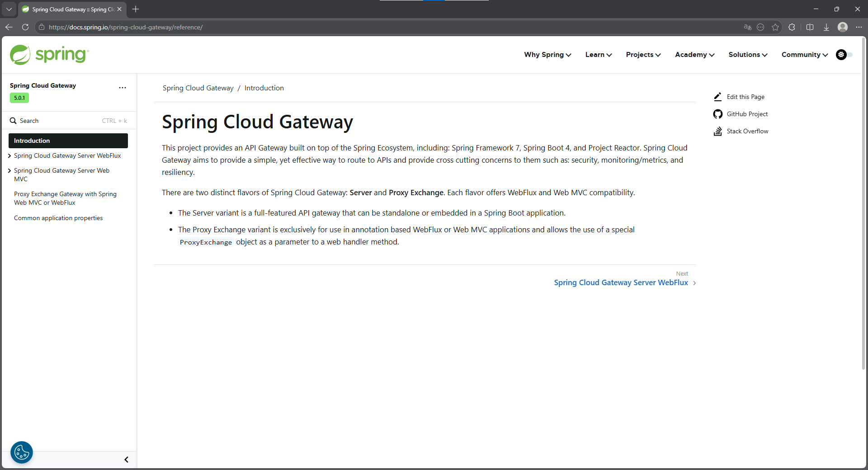The height and width of the screenshot is (470, 868).
Task: Click the ProxyExchange code text
Action: click(x=206, y=242)
